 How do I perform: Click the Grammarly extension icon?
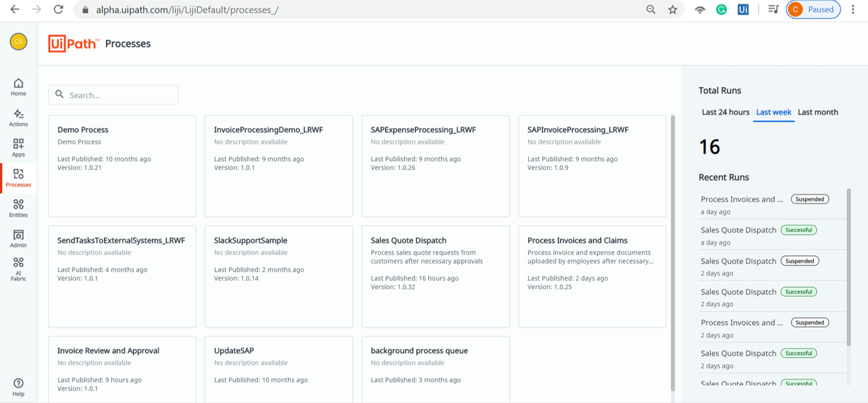pyautogui.click(x=721, y=10)
